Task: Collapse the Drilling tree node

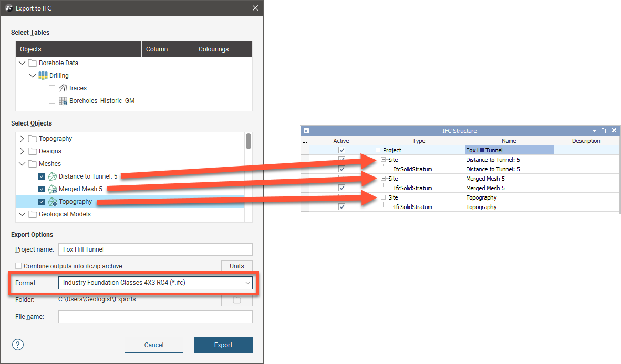Action: pyautogui.click(x=33, y=75)
